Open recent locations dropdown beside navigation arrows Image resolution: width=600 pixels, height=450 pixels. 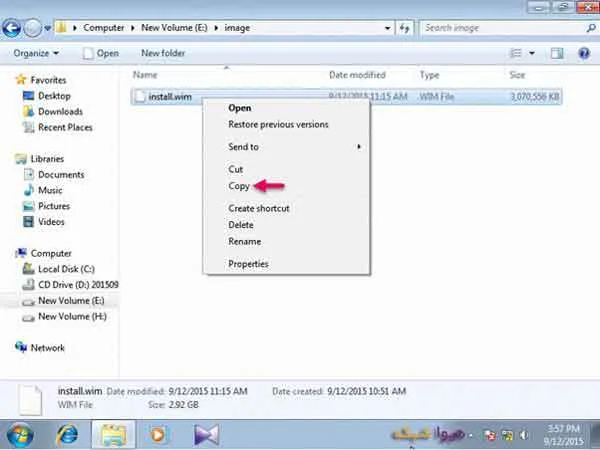47,28
